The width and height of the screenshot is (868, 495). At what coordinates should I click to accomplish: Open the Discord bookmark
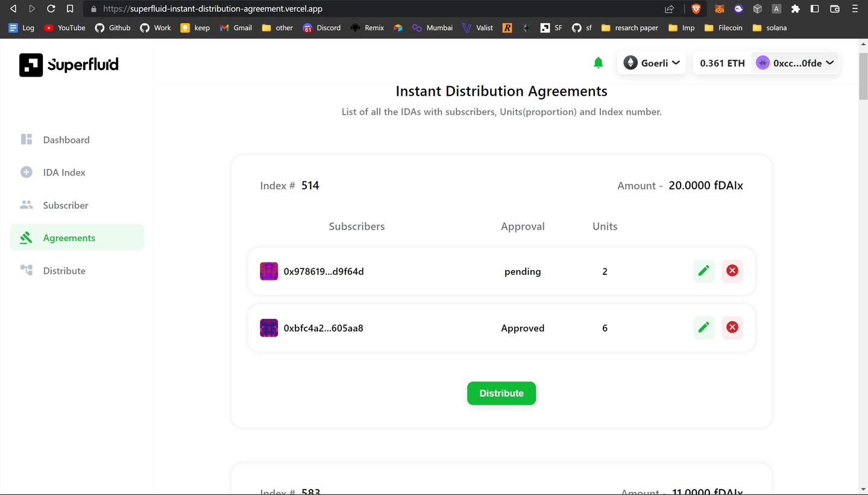[x=322, y=28]
